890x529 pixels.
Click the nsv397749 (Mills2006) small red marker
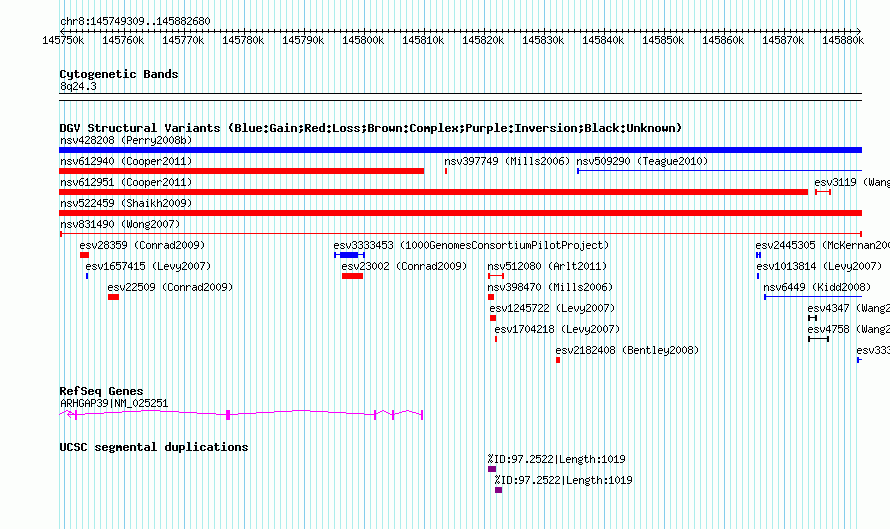[x=446, y=171]
